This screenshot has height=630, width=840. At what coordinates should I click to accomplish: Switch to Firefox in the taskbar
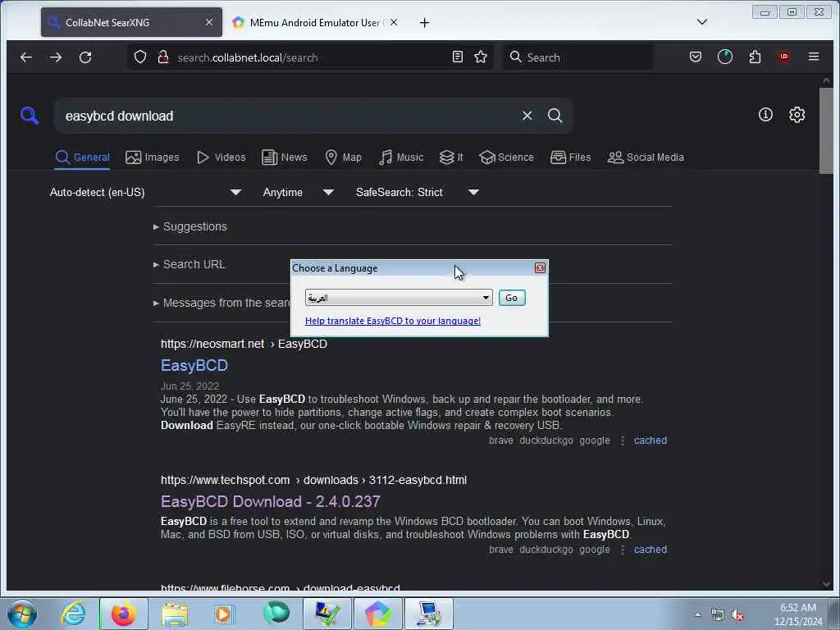click(123, 614)
